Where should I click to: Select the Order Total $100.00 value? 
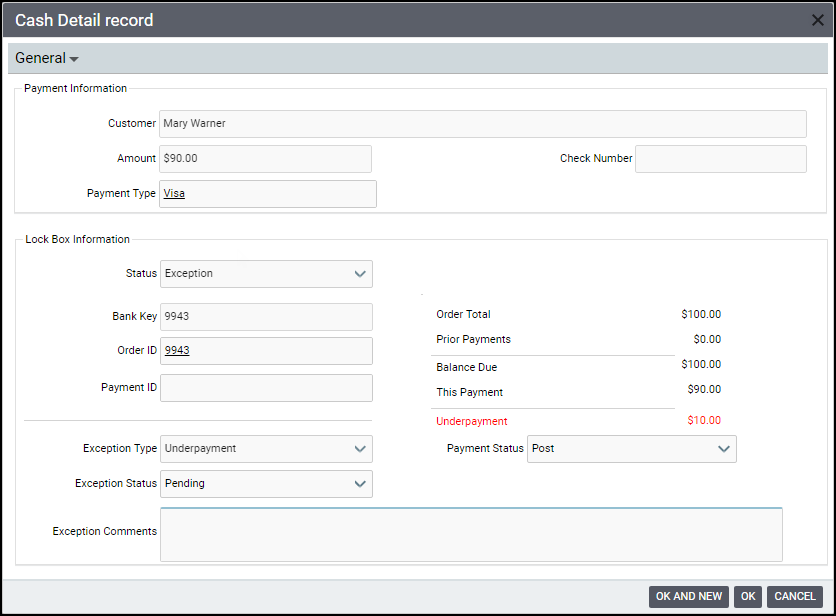(701, 314)
